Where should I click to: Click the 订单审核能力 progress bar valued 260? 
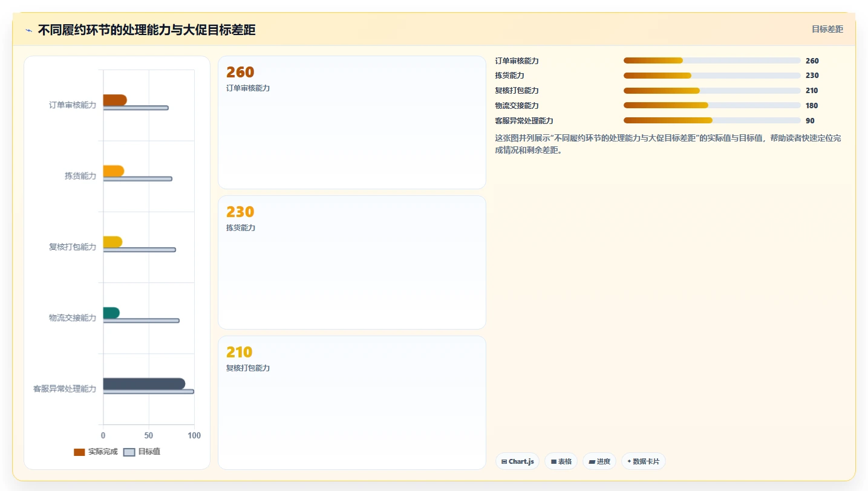coord(712,60)
